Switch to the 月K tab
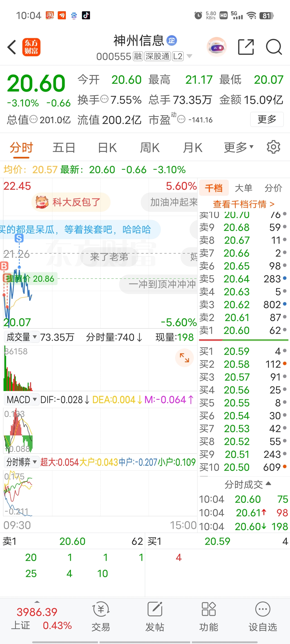The image size is (290, 644). (x=192, y=147)
